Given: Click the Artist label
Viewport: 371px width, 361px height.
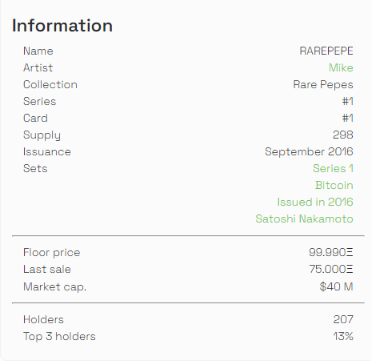Looking at the screenshot, I should pyautogui.click(x=38, y=68).
